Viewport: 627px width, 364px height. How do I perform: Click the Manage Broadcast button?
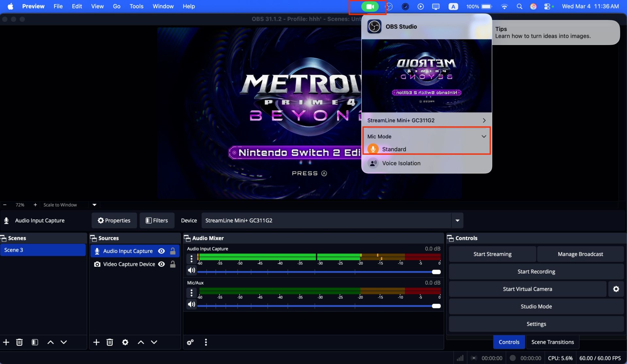(580, 254)
